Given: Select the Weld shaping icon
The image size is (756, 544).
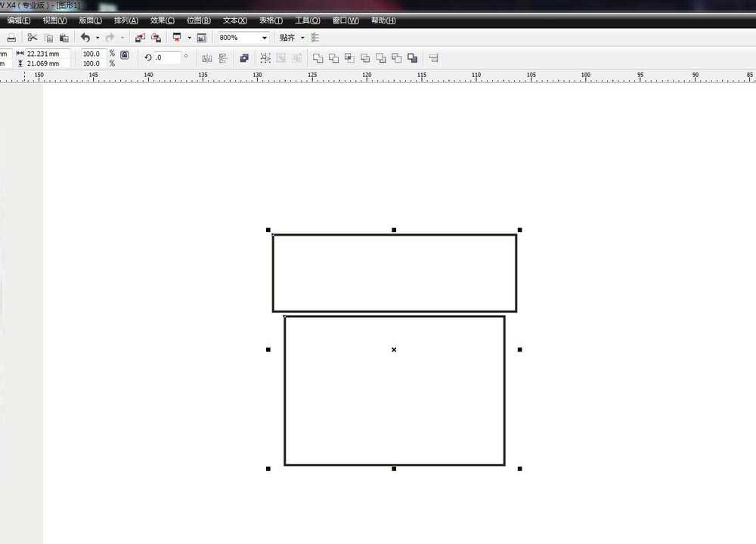Looking at the screenshot, I should (318, 57).
